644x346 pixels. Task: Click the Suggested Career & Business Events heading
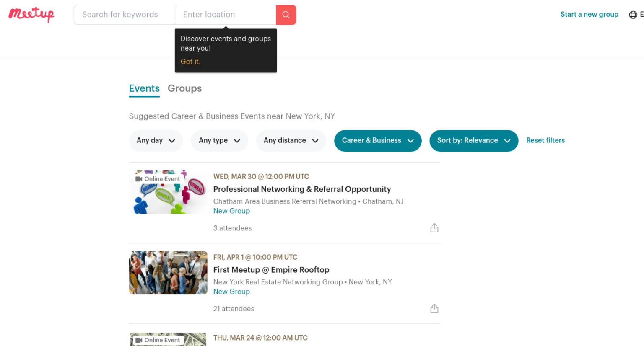pos(232,116)
